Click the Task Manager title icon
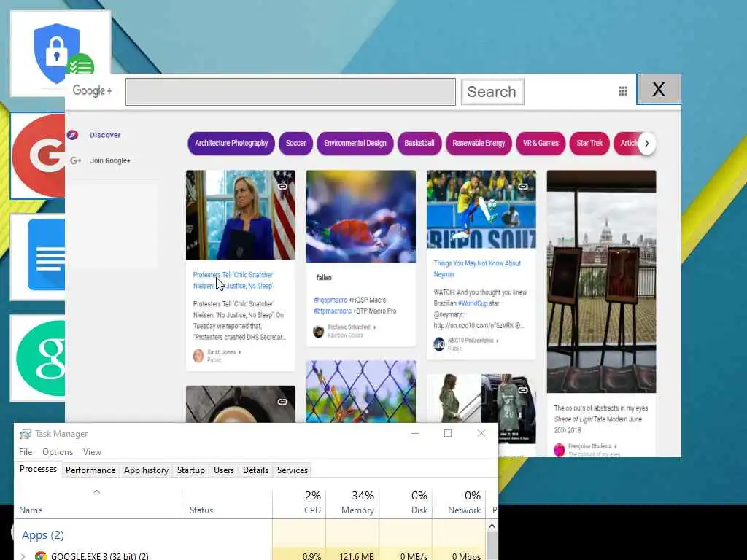747x560 pixels. point(26,434)
